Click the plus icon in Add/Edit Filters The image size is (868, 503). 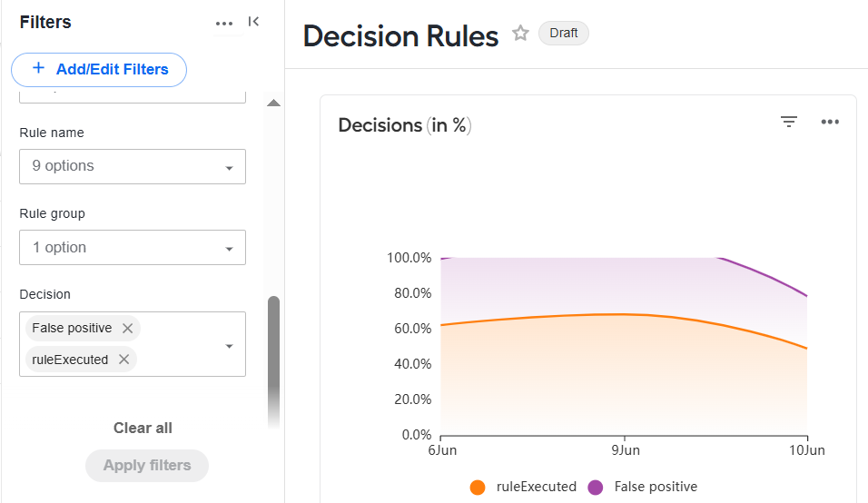point(38,68)
